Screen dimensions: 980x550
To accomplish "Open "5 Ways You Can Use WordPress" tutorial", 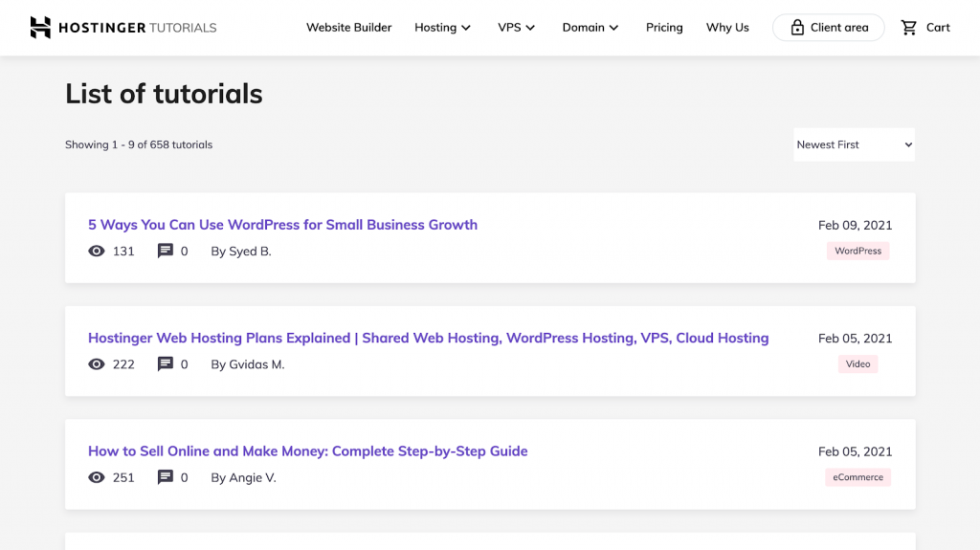I will click(x=282, y=225).
